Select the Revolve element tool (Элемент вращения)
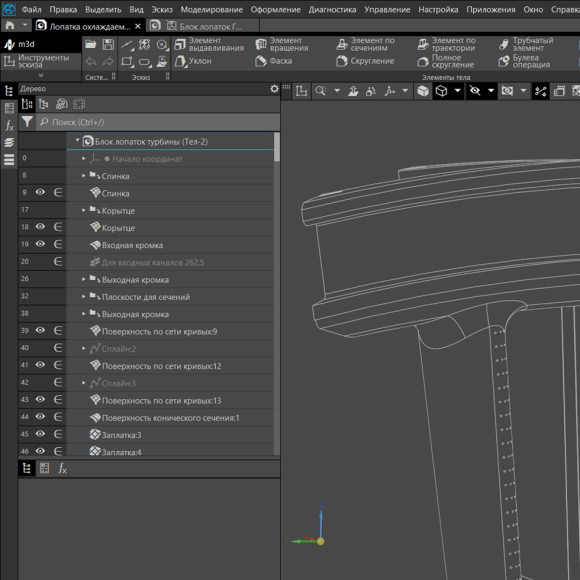This screenshot has width=580, height=580. [282, 44]
